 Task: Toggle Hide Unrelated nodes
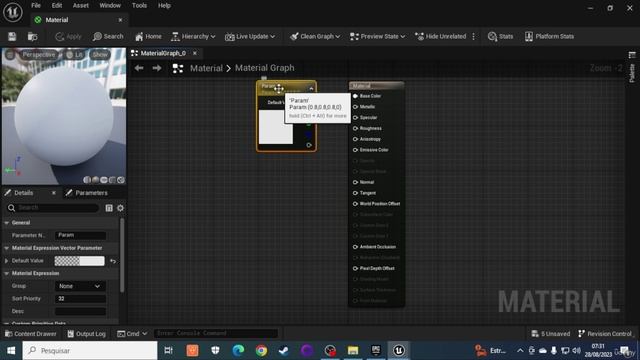click(440, 36)
